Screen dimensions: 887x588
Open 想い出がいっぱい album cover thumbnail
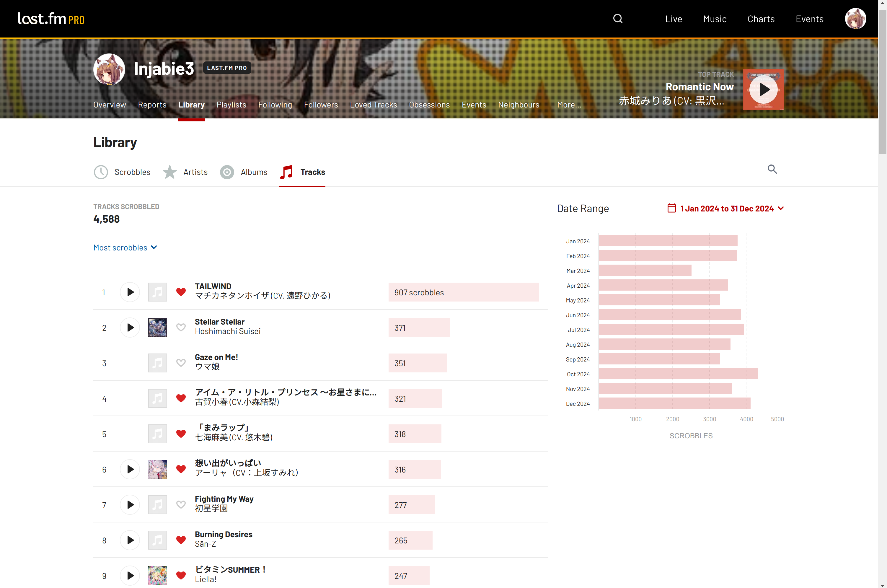click(157, 470)
